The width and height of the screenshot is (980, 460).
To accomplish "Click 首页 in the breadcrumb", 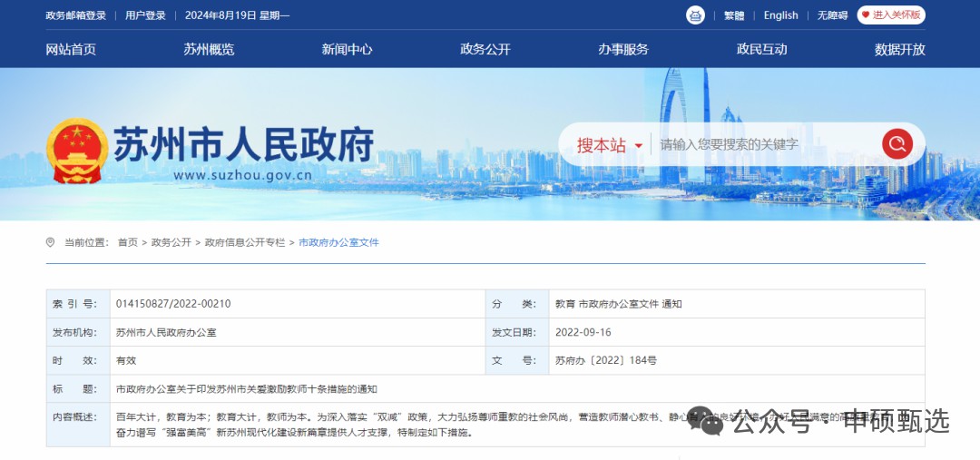I will pos(128,242).
